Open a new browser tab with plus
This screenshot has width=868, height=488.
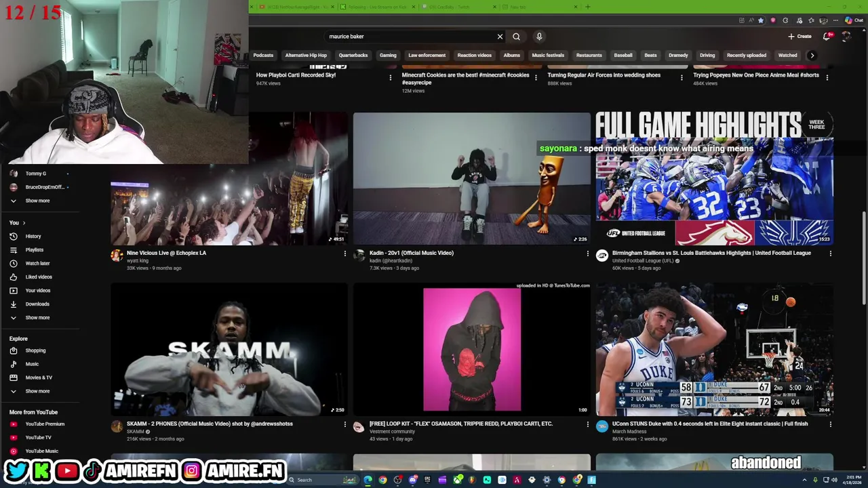pos(588,7)
